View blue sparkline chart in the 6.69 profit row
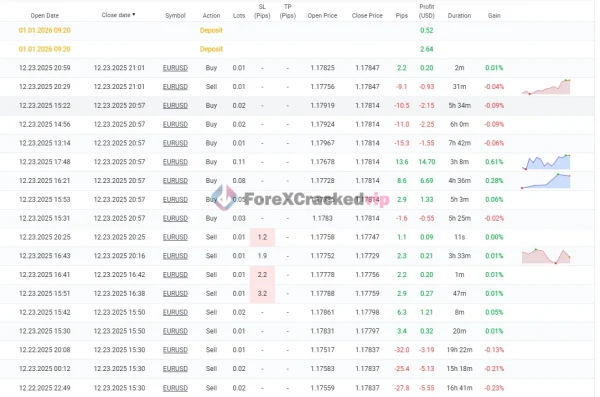This screenshot has height=397, width=600. coord(546,181)
